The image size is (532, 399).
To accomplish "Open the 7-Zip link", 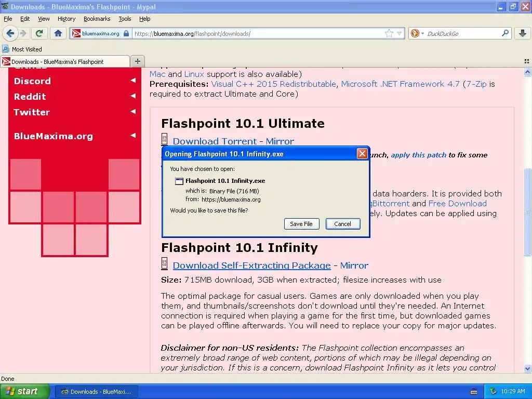I will [x=476, y=84].
